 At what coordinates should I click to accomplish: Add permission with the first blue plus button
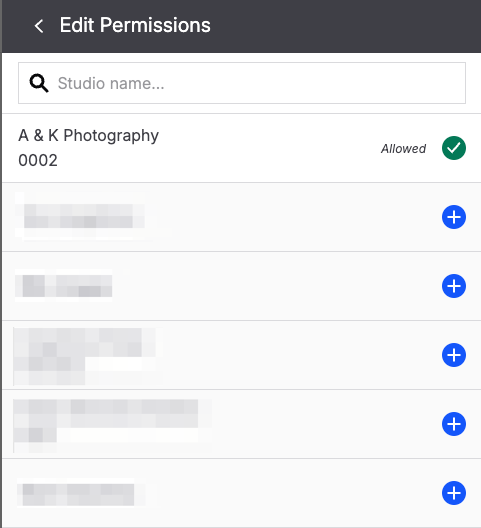click(454, 217)
